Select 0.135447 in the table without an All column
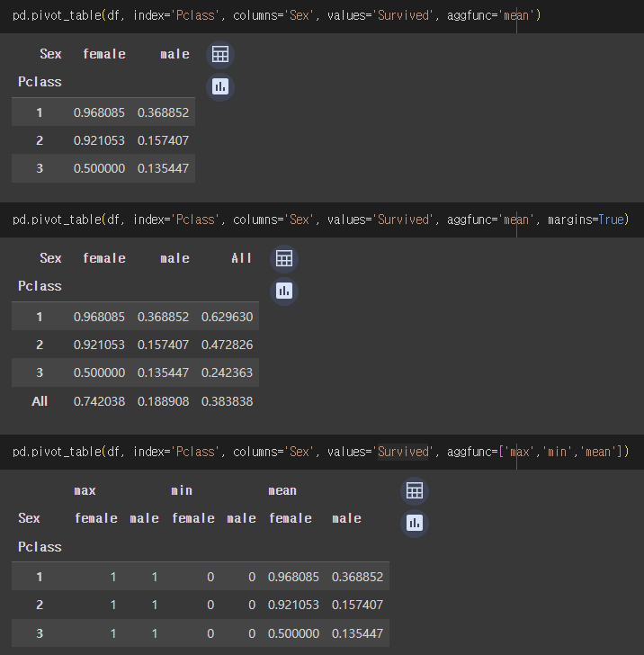Viewport: 644px width, 655px height. (x=163, y=168)
